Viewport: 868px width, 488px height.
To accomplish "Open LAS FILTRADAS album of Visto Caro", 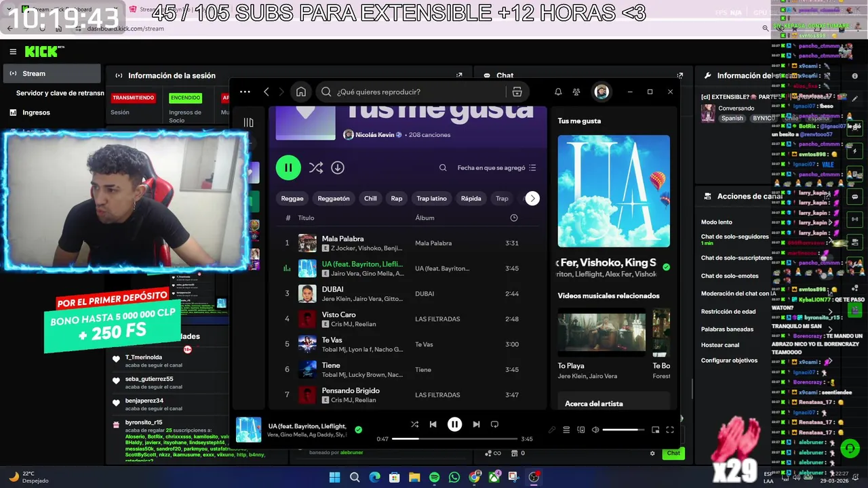I will (437, 319).
